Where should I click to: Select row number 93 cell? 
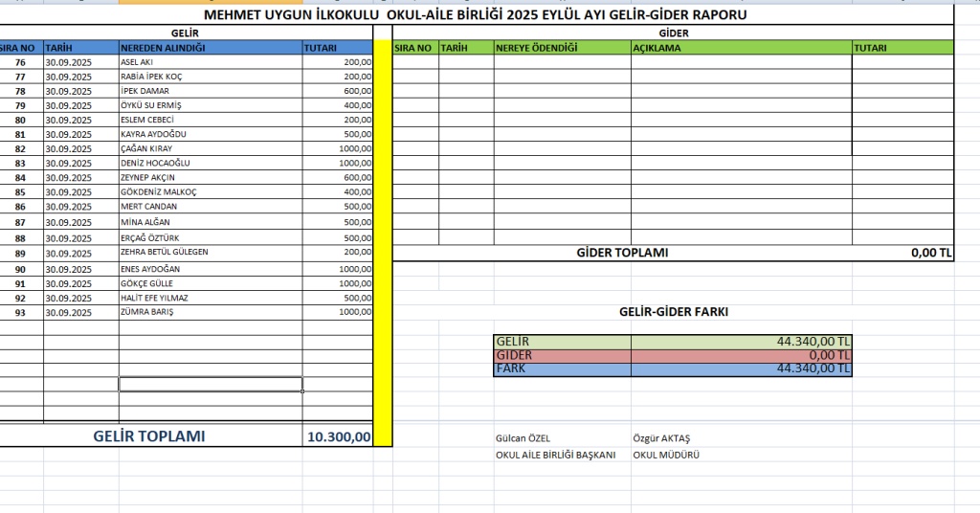coord(21,312)
